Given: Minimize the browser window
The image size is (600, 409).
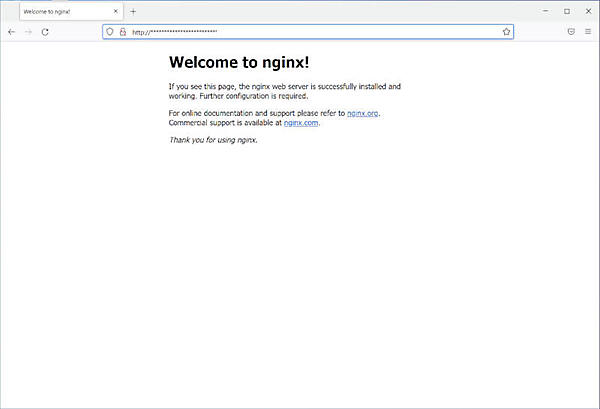Looking at the screenshot, I should pos(546,11).
